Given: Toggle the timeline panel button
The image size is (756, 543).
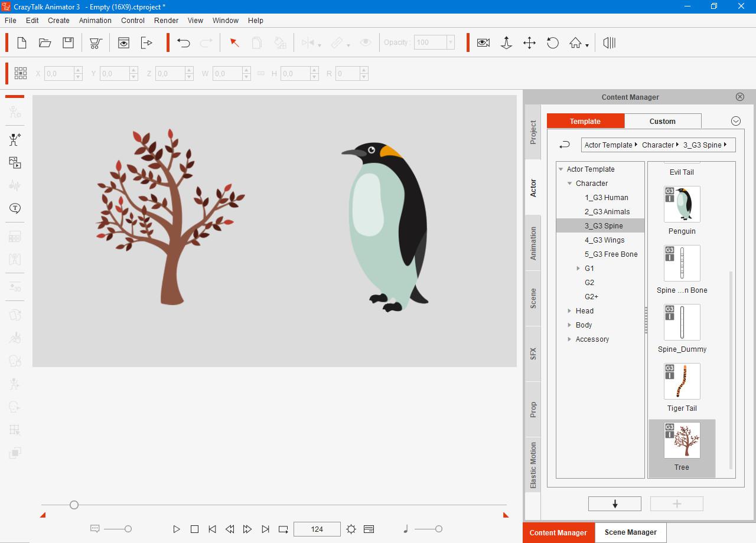Looking at the screenshot, I should point(369,529).
